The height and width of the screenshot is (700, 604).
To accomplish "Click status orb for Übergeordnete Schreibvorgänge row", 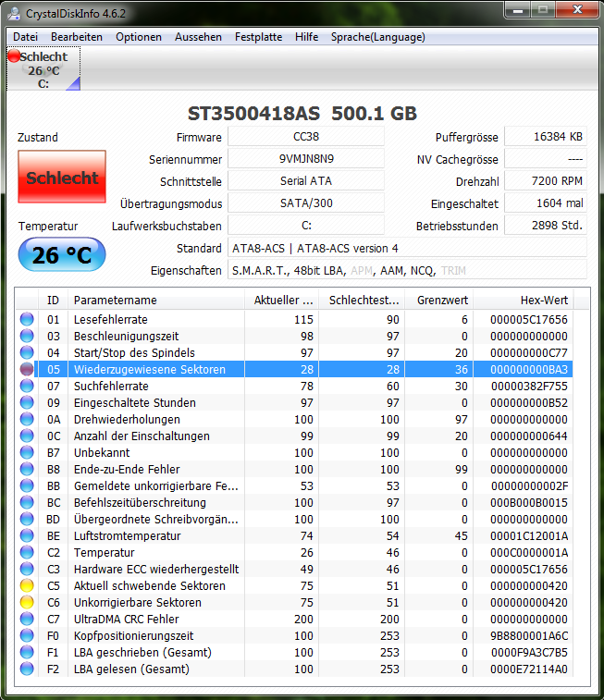I will (27, 519).
